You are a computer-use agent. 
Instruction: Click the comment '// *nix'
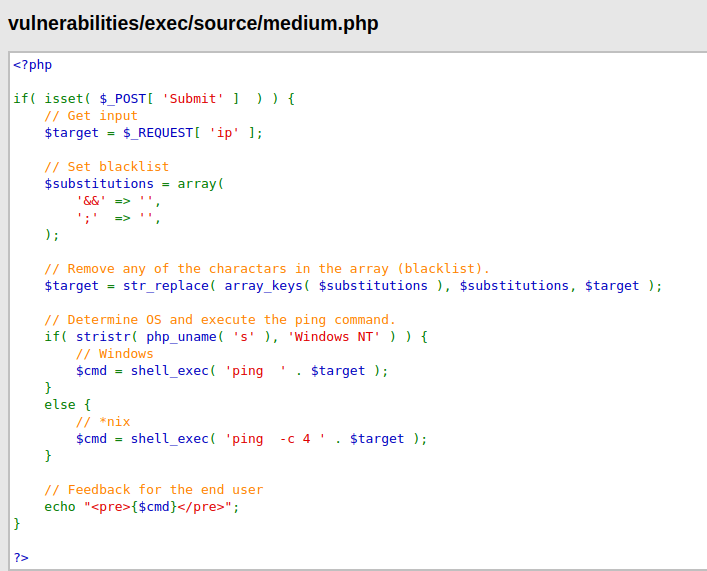coord(103,422)
